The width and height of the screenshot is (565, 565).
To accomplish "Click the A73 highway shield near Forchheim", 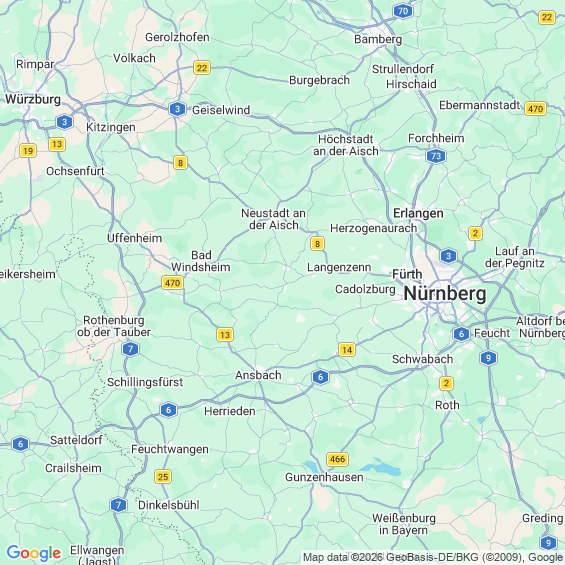I will pyautogui.click(x=436, y=156).
